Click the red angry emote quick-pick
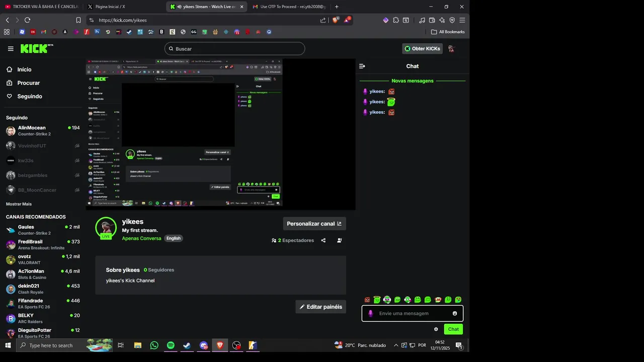644x362 pixels. click(x=367, y=300)
